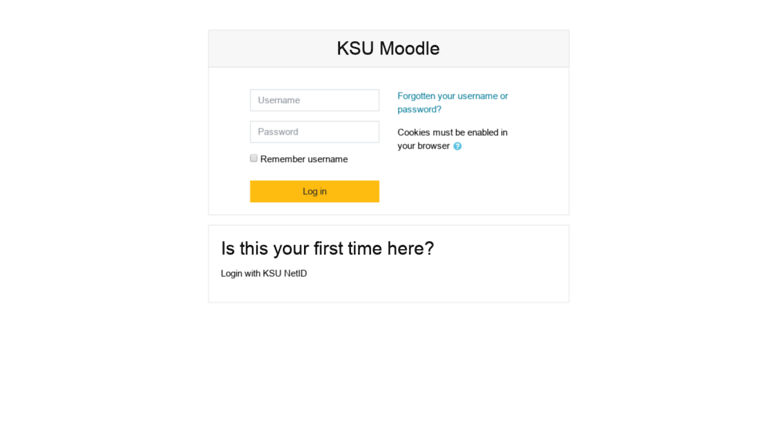Focus the Password input field

pos(315,132)
